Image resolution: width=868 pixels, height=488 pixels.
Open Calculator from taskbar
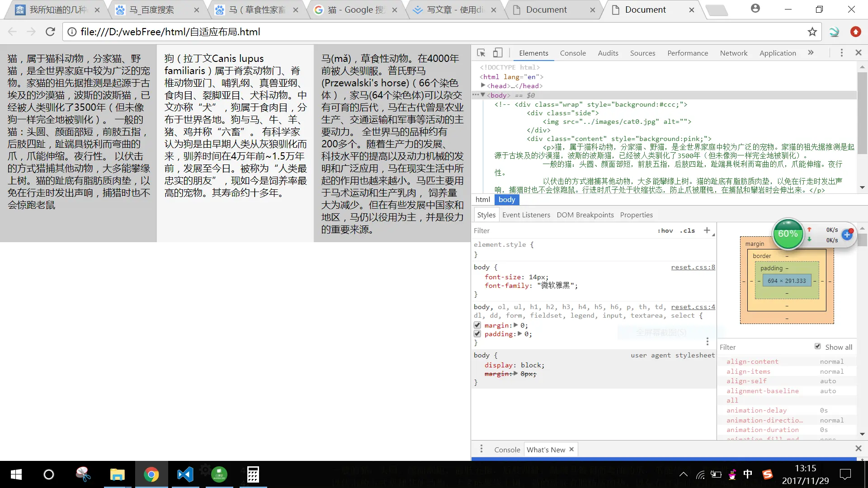[x=253, y=474]
